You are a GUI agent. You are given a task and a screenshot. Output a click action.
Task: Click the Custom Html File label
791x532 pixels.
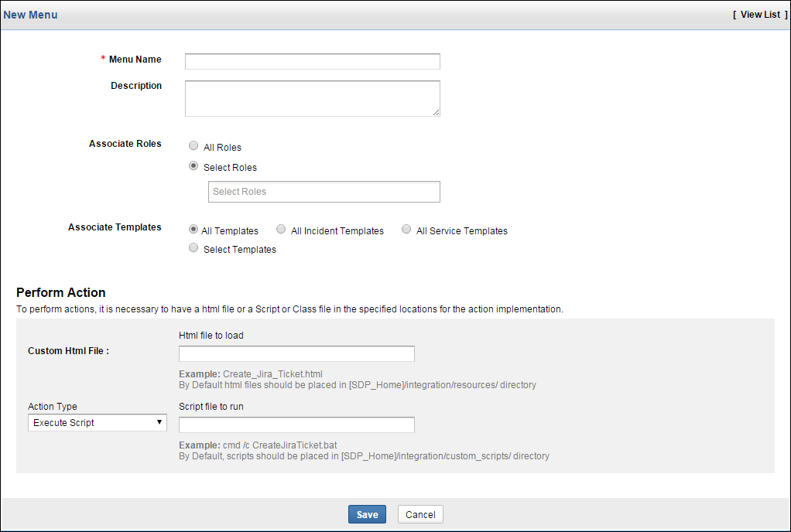pos(68,351)
